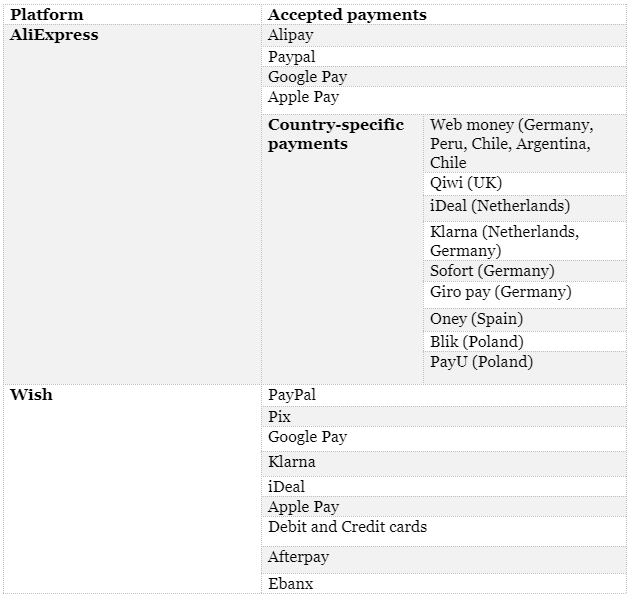
Task: Click the Accepted payments column header
Action: pyautogui.click(x=347, y=15)
